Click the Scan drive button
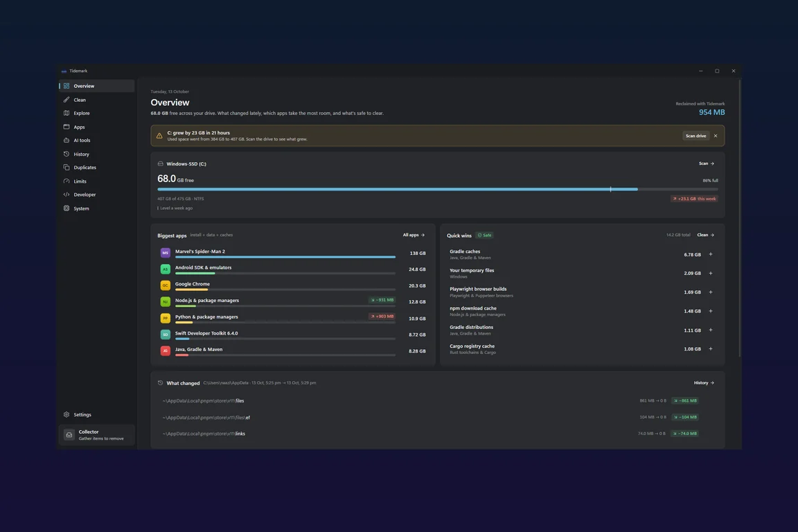 (x=695, y=136)
